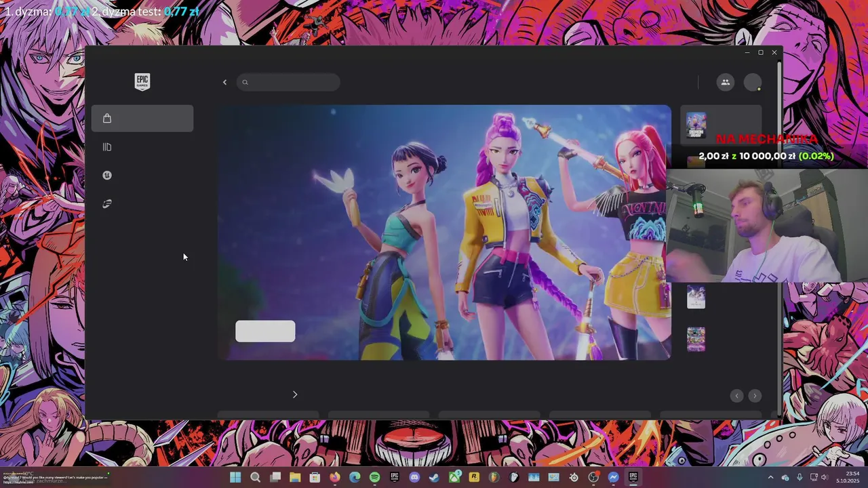Image resolution: width=868 pixels, height=488 pixels.
Task: Expand the section chevron below the banner
Action: [x=295, y=394]
